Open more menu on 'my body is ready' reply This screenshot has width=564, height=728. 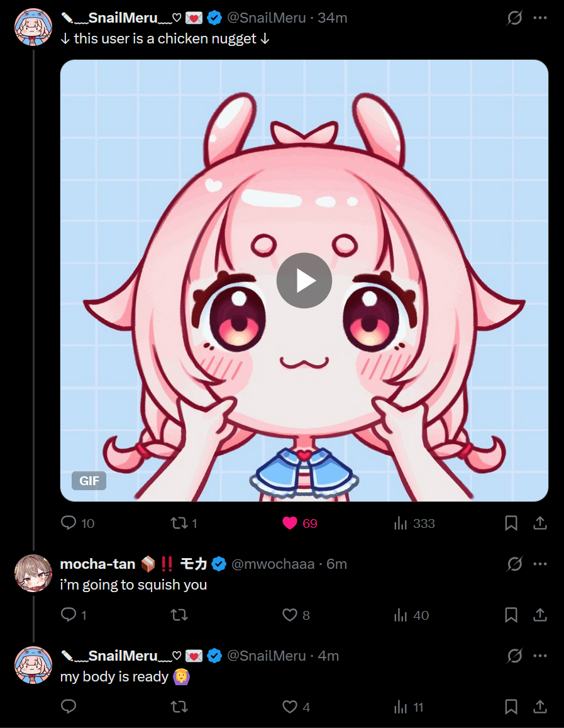pos(540,656)
